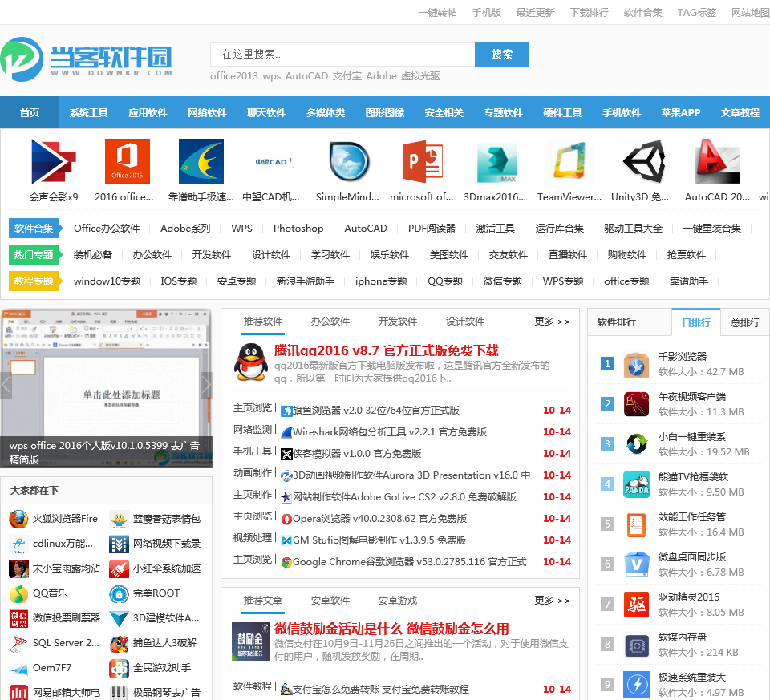
Task: Switch to the 设计软件 tab
Action: tap(465, 322)
